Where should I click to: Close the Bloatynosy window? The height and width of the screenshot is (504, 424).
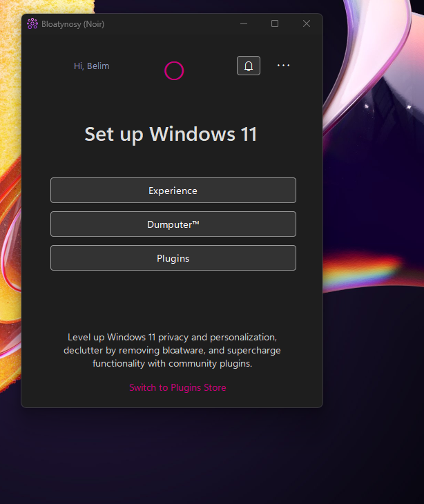307,23
